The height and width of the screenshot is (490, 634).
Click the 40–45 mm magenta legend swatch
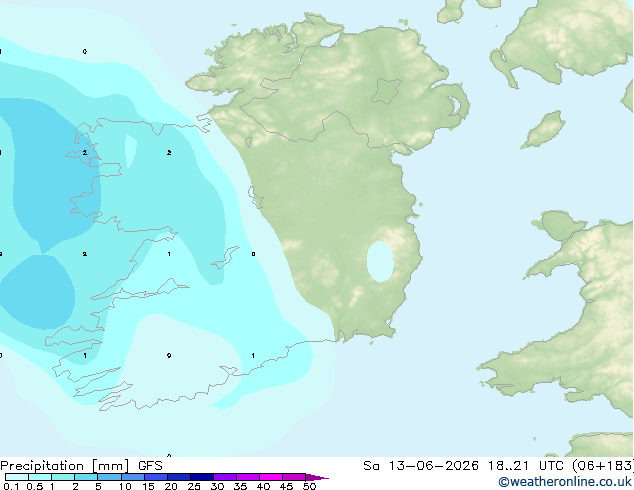pyautogui.click(x=271, y=477)
